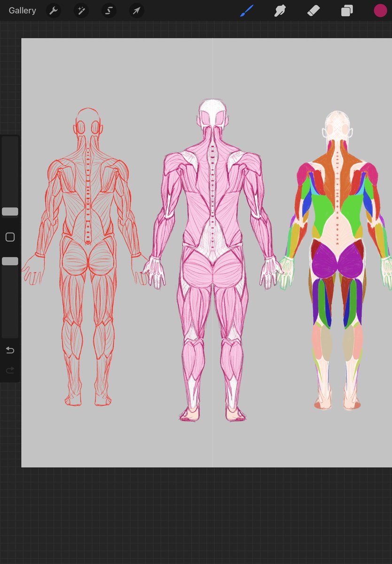Activate the Transform arrow tool
This screenshot has width=392, height=564.
137,10
